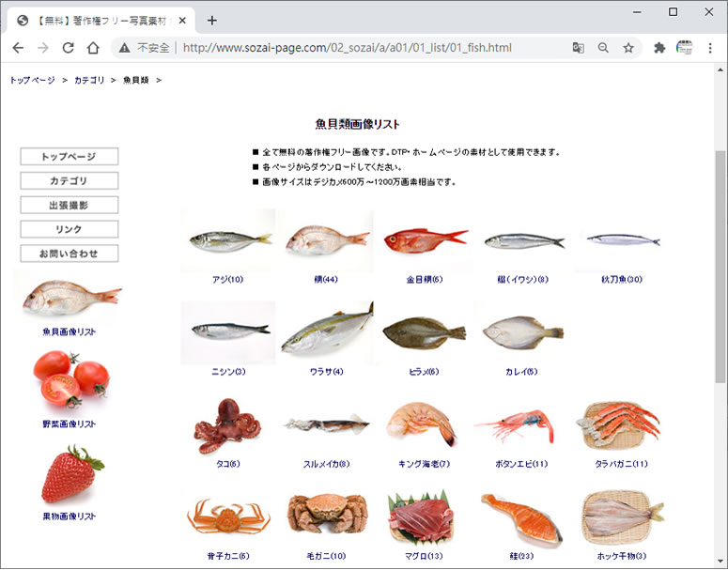Click the トップページ sidebar button

70,157
